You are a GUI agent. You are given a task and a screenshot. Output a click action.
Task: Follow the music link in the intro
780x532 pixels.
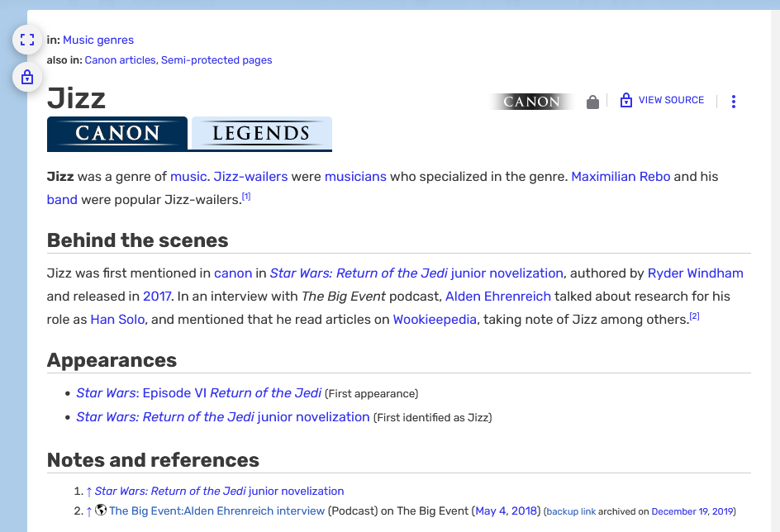click(x=188, y=177)
